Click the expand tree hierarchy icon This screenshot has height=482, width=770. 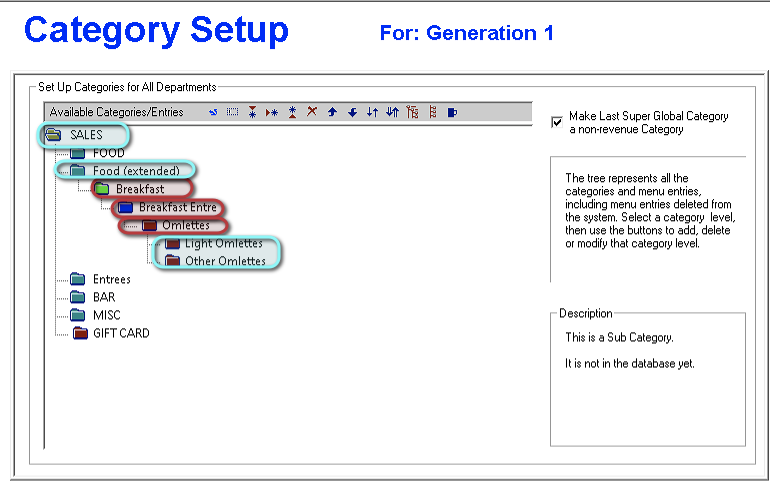point(412,112)
